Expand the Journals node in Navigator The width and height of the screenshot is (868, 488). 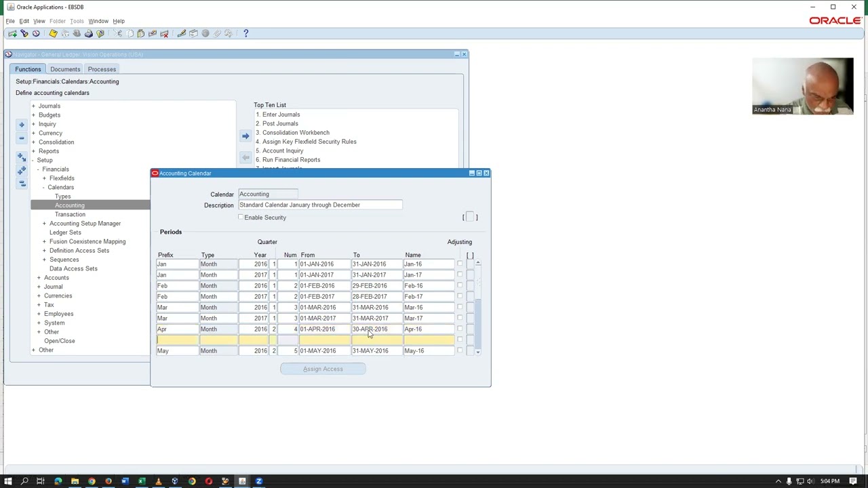coord(33,106)
